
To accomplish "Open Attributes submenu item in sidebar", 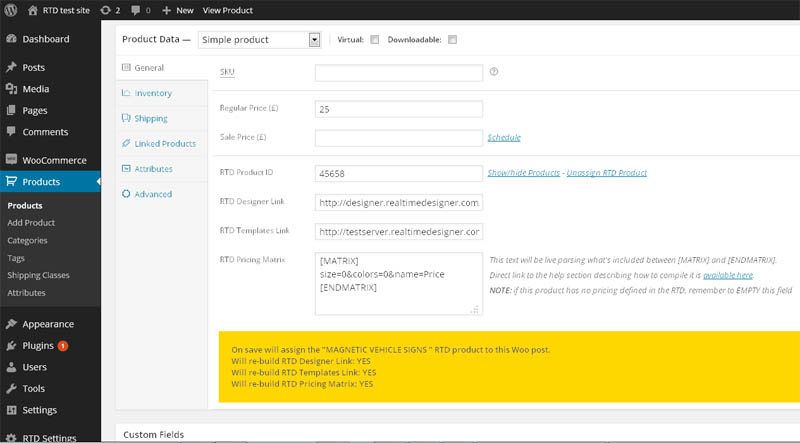I will point(27,292).
